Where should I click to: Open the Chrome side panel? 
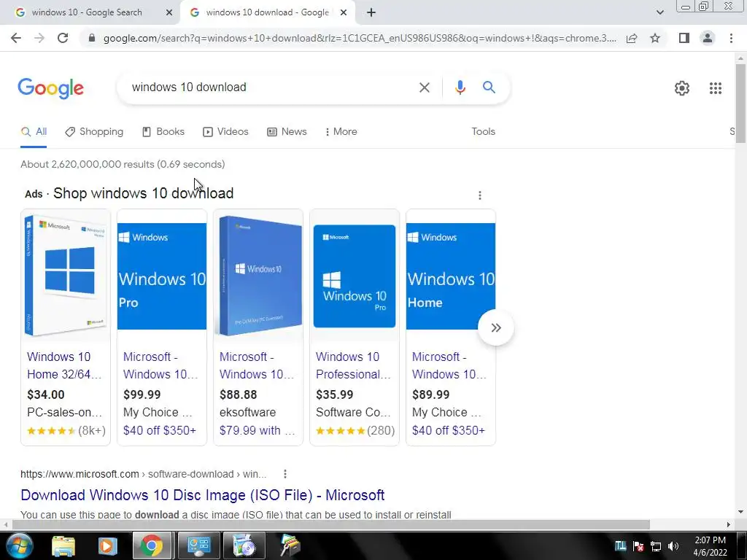[684, 38]
